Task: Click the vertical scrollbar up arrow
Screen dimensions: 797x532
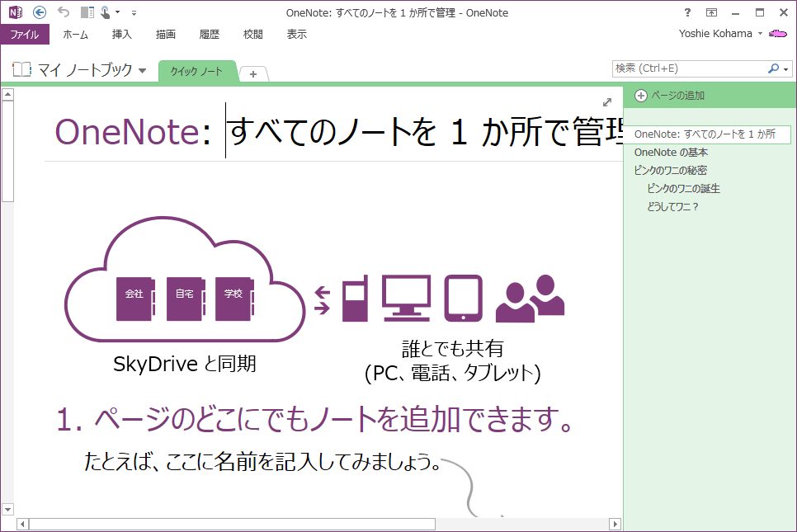Action: pyautogui.click(x=7, y=94)
